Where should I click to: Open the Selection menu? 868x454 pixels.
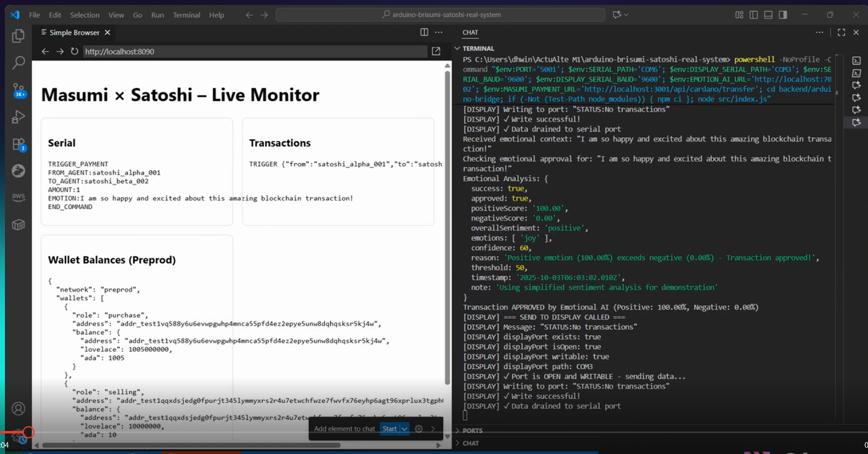point(85,15)
